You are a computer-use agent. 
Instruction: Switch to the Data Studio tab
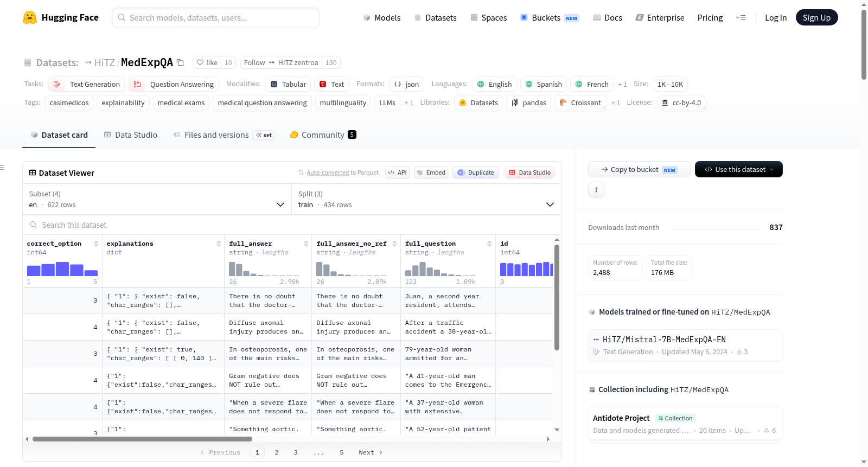pyautogui.click(x=130, y=135)
